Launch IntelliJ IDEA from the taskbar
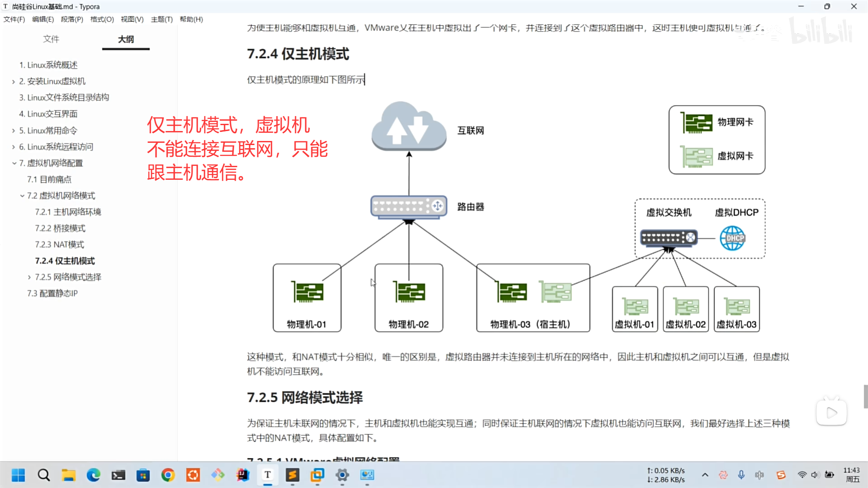Screen dimensions: 868x488 click(x=243, y=475)
